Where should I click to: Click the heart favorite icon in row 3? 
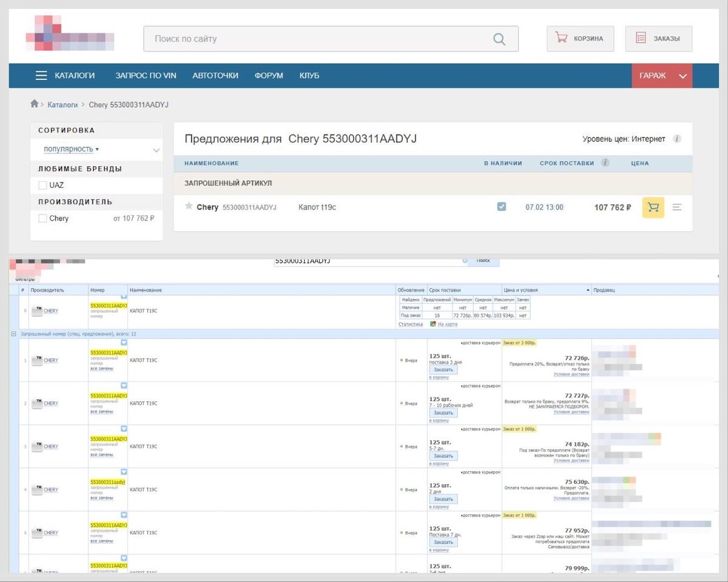pyautogui.click(x=124, y=429)
